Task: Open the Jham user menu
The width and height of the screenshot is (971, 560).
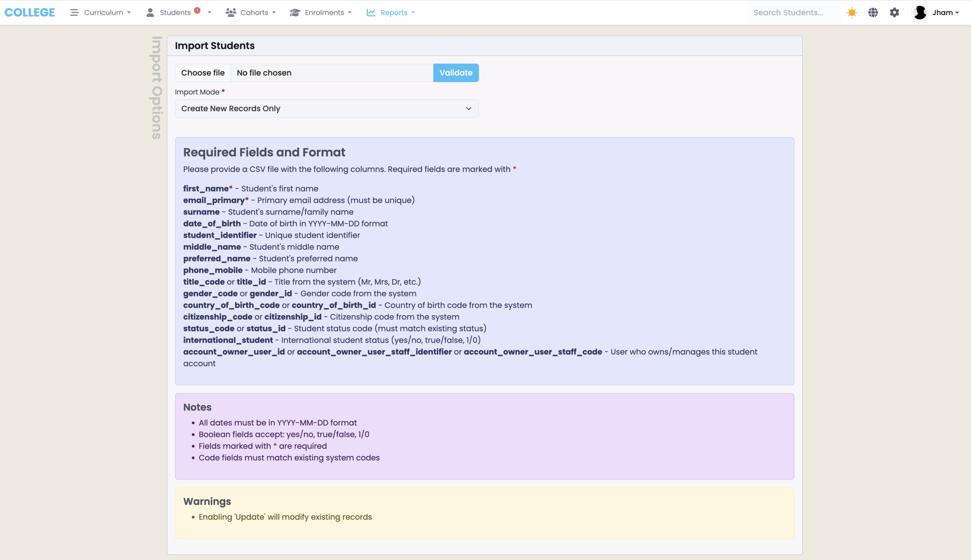Action: [x=945, y=12]
